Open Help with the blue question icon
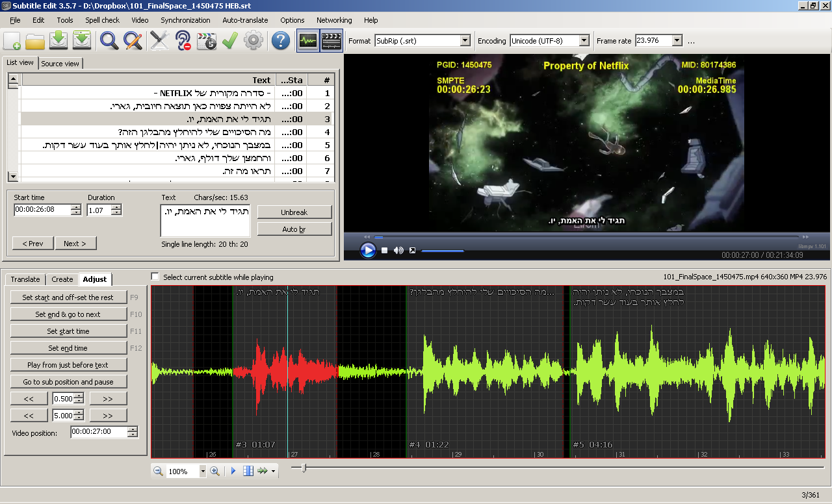 [279, 40]
